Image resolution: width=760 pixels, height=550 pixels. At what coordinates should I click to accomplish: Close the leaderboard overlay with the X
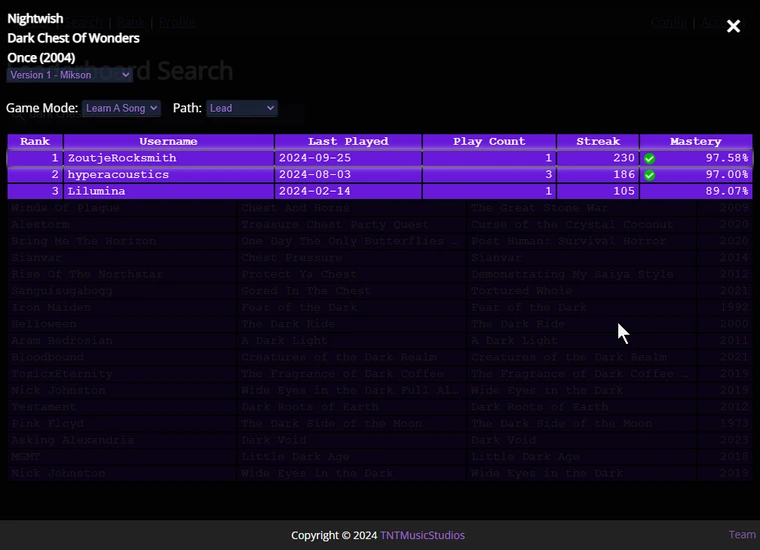pos(733,26)
